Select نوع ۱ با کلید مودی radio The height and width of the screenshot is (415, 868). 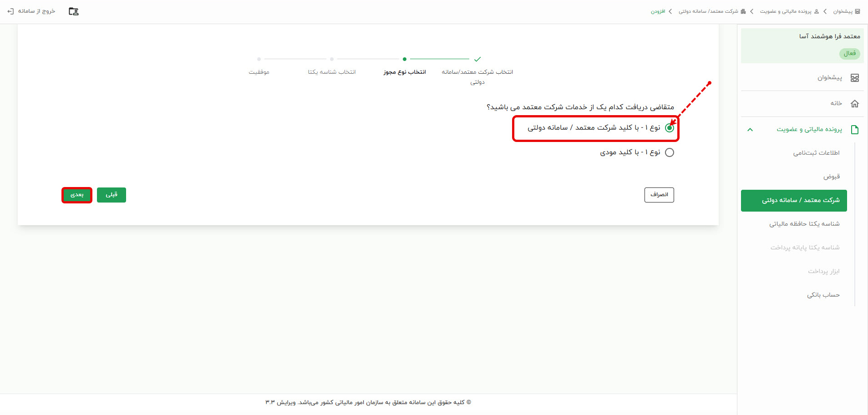point(670,152)
